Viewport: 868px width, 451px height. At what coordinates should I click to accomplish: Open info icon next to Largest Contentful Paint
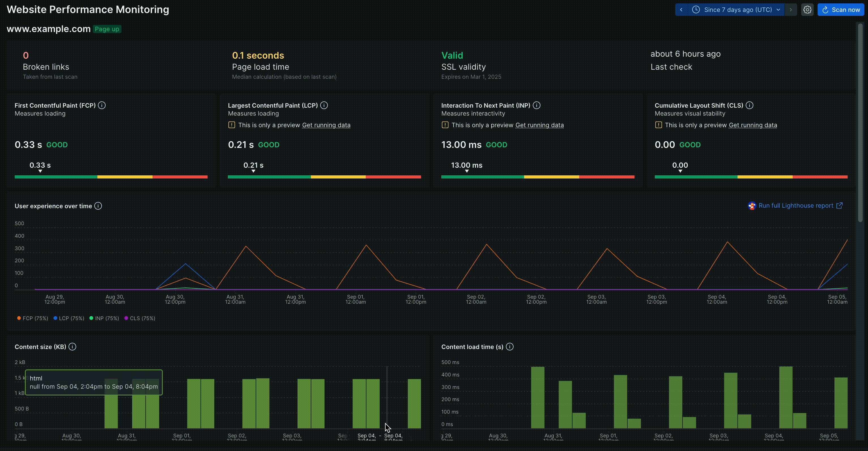324,105
